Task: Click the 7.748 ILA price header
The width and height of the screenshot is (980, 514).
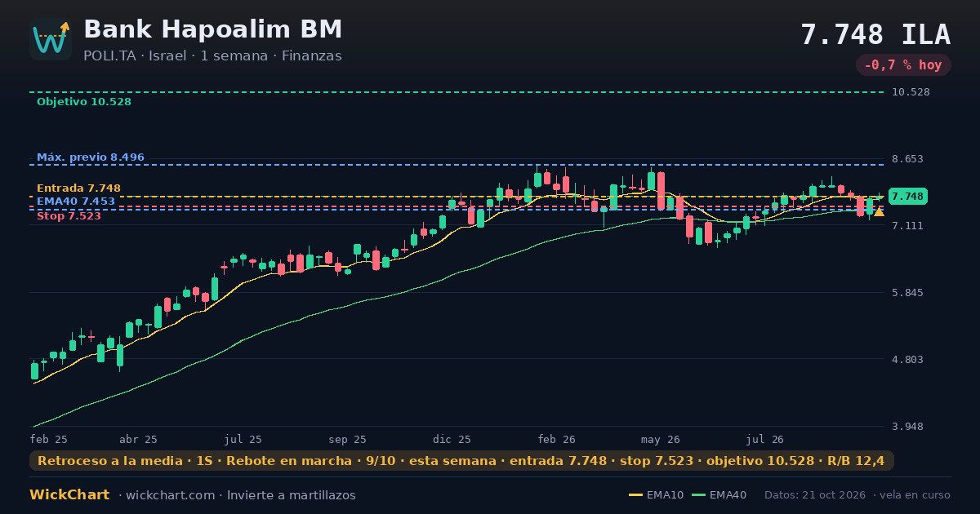Action: coord(875,35)
